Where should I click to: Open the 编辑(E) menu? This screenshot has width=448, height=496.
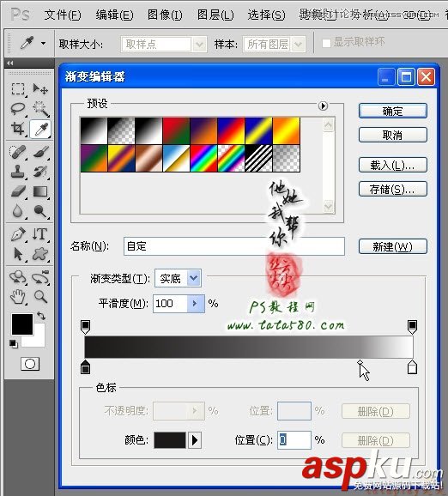click(114, 15)
